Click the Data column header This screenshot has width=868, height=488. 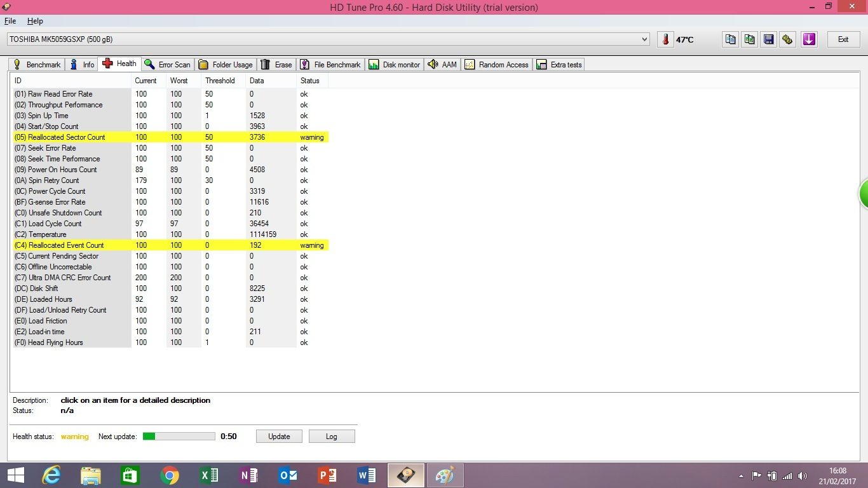271,81
